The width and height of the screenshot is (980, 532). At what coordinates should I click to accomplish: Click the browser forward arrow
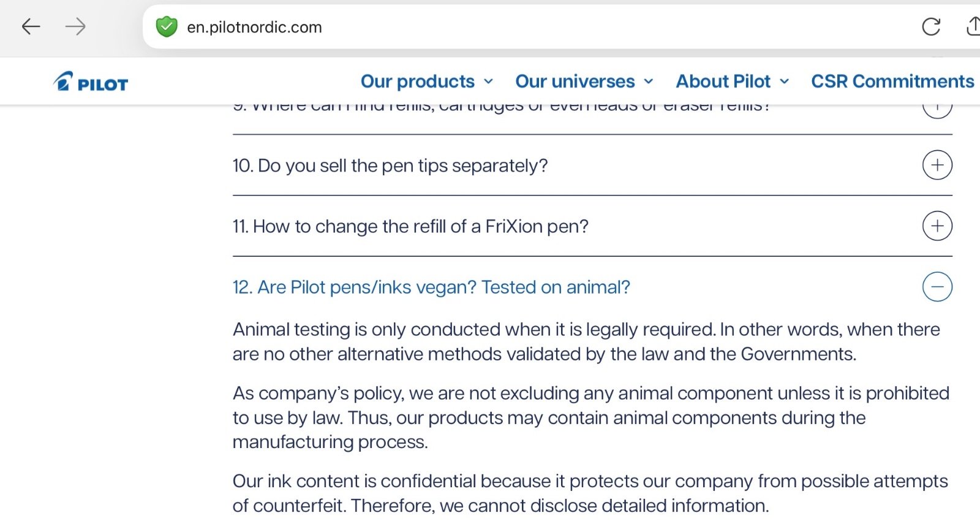75,26
